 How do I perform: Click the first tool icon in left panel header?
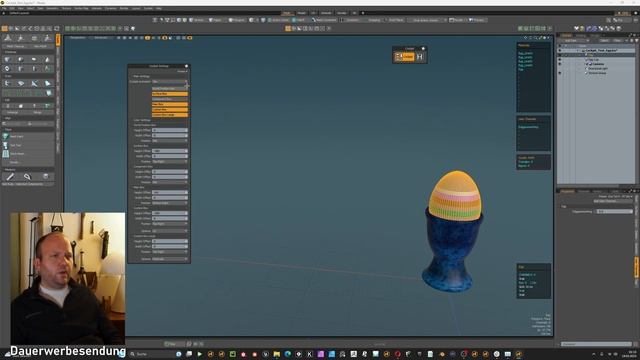(8, 38)
